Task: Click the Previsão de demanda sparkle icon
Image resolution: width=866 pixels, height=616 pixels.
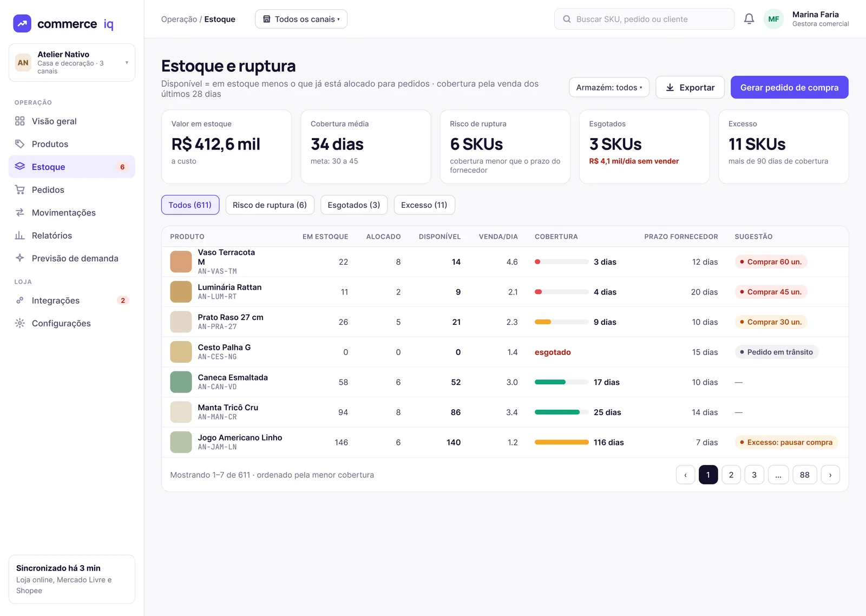Action: 20,258
